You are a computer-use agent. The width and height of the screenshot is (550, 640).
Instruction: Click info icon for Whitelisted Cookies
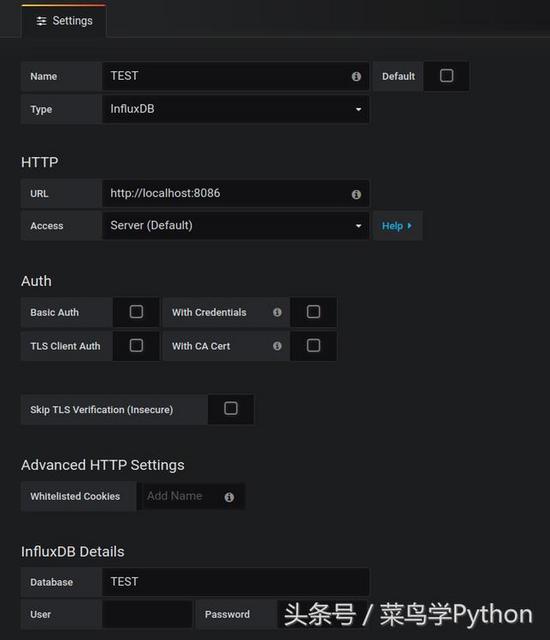pyautogui.click(x=229, y=497)
